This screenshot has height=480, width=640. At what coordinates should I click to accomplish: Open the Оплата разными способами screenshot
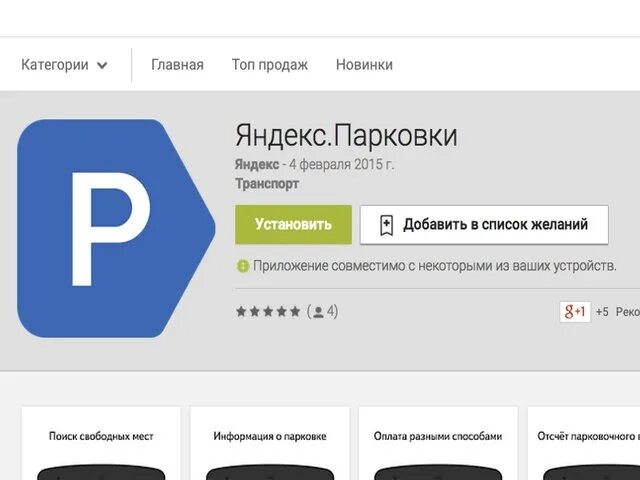pyautogui.click(x=438, y=443)
